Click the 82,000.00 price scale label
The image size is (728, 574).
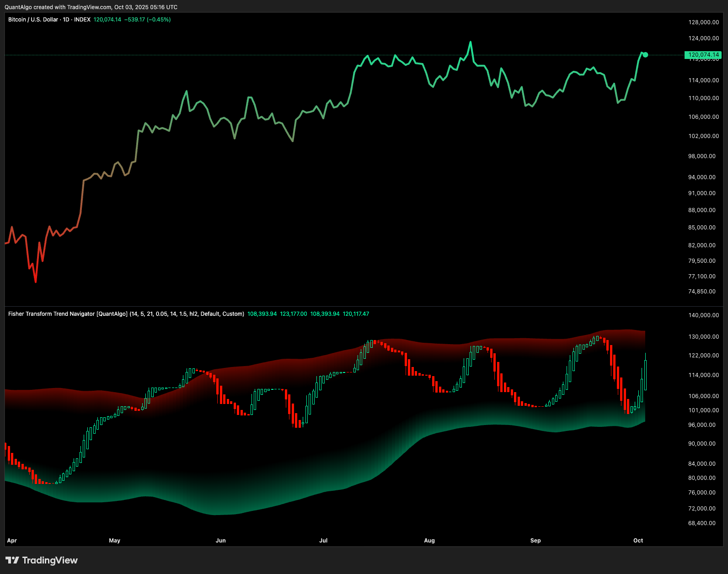(702, 245)
